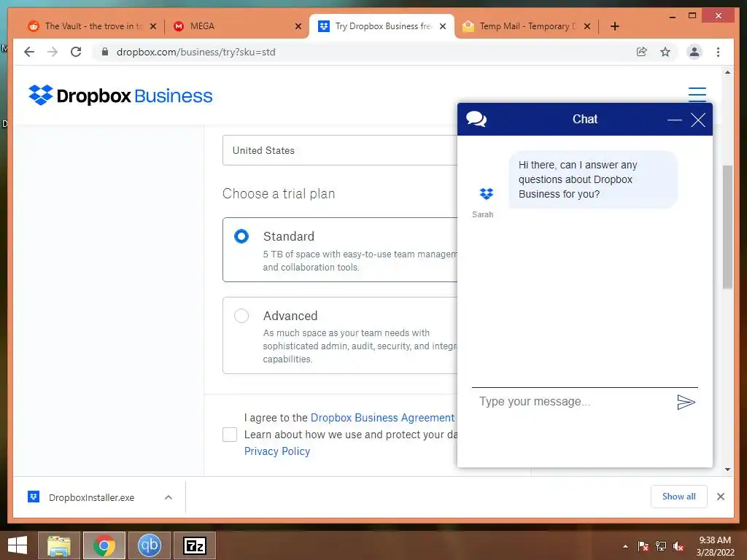The image size is (747, 560).
Task: Minimize the Chat widget
Action: click(x=674, y=120)
